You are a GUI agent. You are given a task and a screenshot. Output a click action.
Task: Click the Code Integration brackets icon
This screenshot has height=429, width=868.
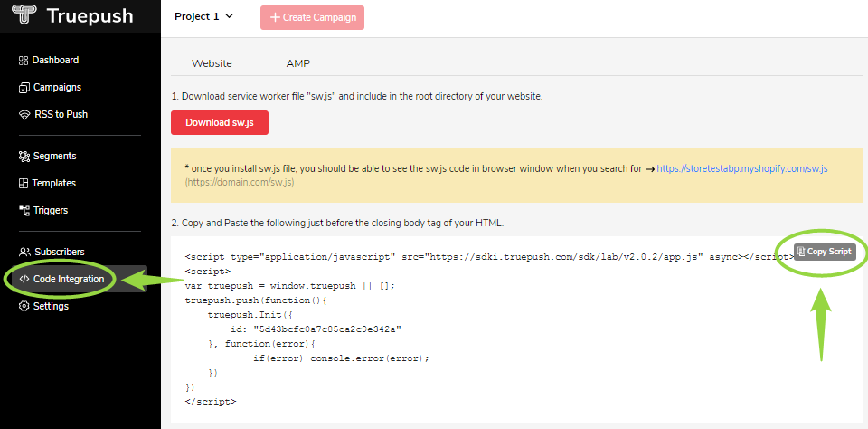coord(24,280)
